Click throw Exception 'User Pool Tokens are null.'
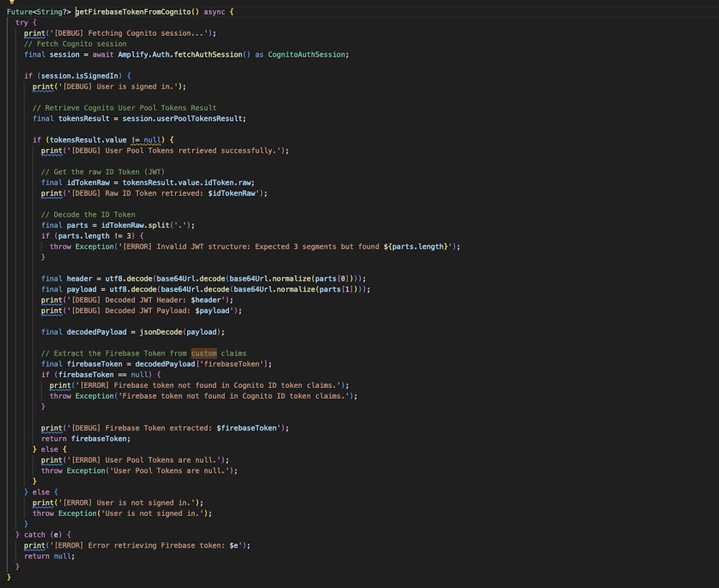The width and height of the screenshot is (719, 588). 139,471
